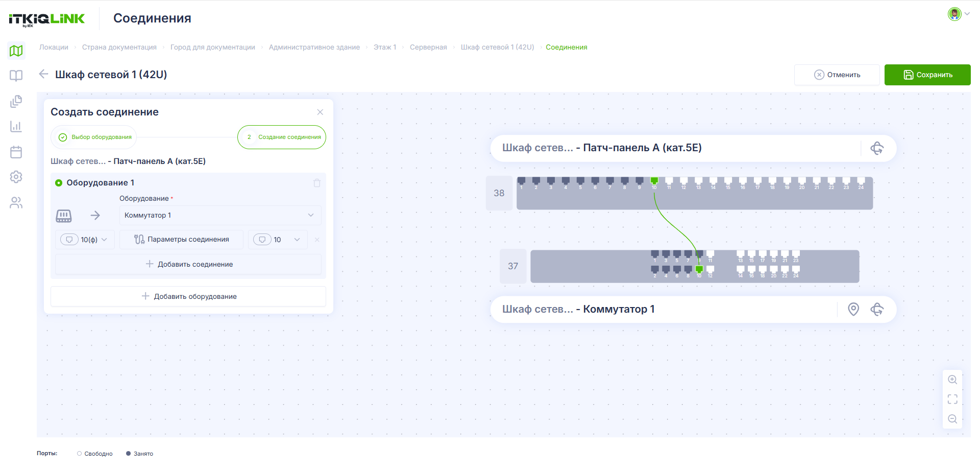Open the Страна документация breadcrumb

pyautogui.click(x=119, y=47)
